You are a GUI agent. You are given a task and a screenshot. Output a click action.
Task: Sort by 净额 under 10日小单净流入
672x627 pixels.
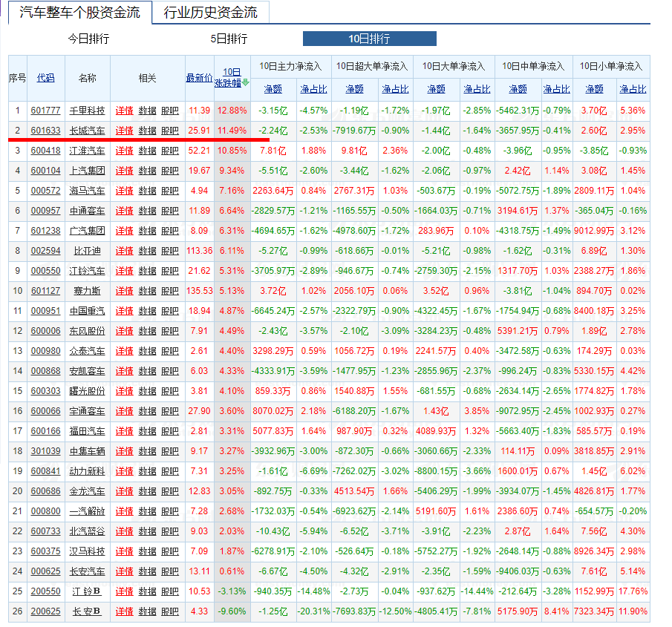pyautogui.click(x=595, y=89)
